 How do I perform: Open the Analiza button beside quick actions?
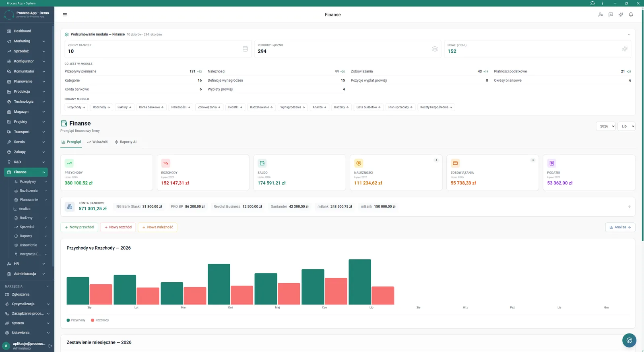[x=620, y=227]
